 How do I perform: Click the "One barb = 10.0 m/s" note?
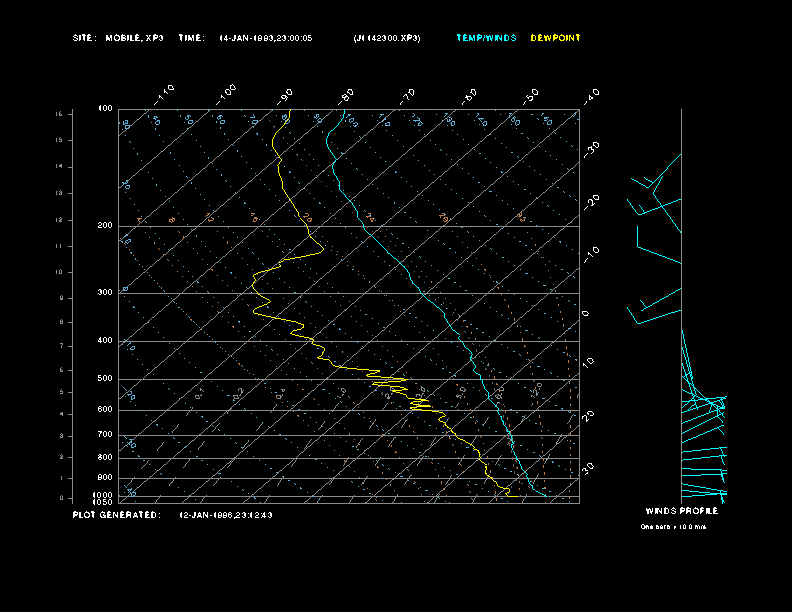point(673,527)
